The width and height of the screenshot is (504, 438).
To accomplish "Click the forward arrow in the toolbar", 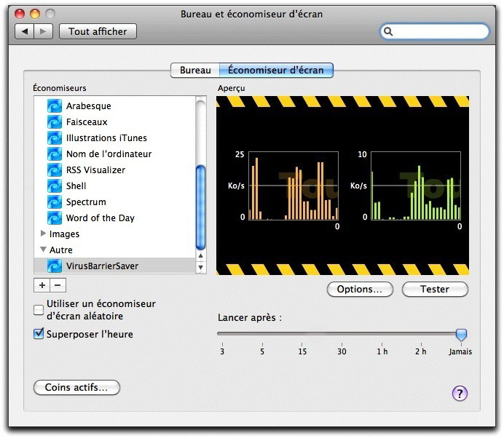I will click(43, 31).
